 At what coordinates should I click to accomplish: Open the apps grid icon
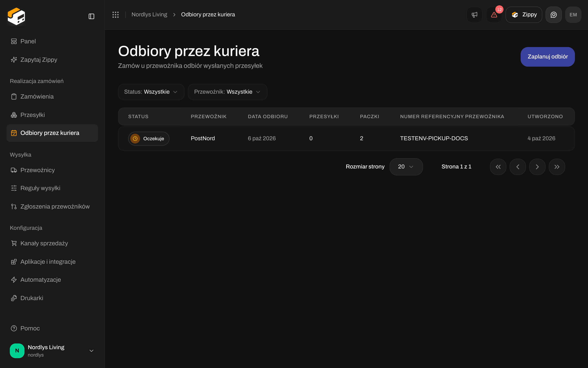[x=115, y=15]
